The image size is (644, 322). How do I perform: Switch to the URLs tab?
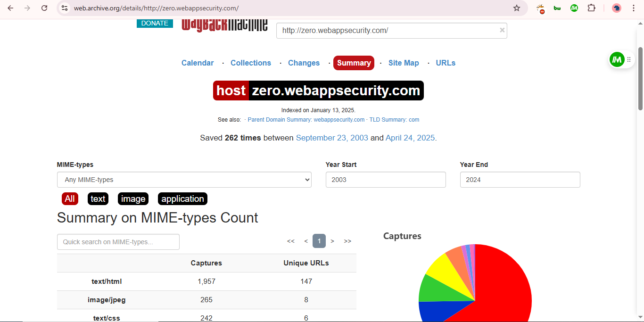tap(446, 63)
